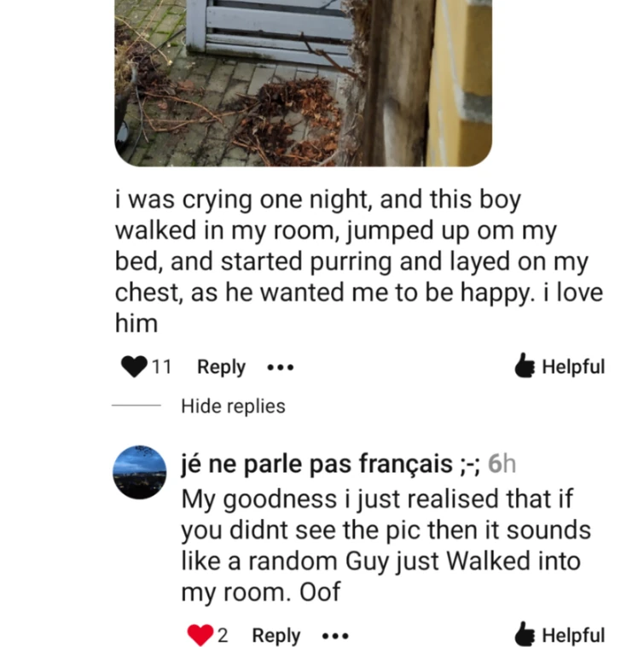644x647 pixels.
Task: Mark the cat comment as Helpful
Action: [560, 366]
